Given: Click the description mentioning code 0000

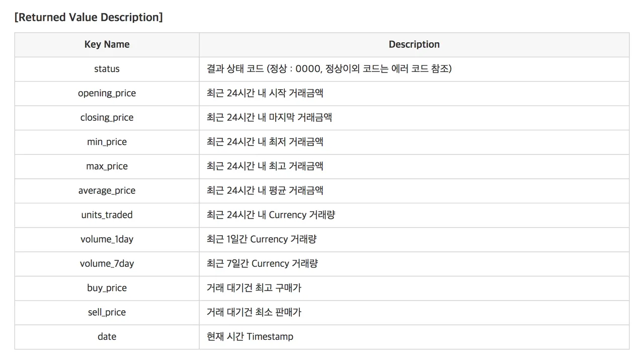Looking at the screenshot, I should pos(329,69).
